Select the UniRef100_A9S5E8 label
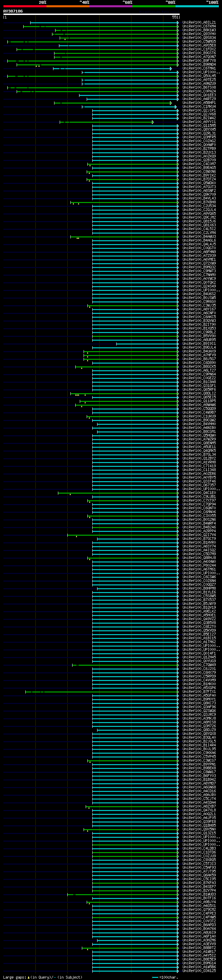The width and height of the screenshot is (222, 980). [199, 45]
